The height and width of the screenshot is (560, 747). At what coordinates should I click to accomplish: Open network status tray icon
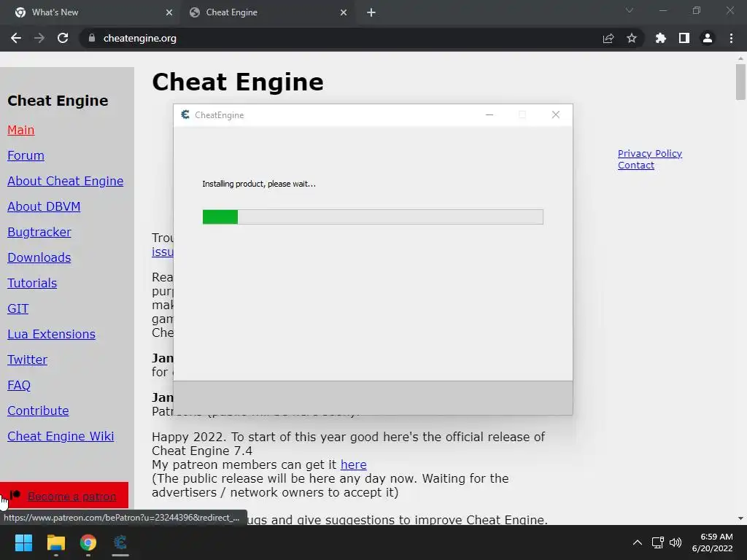[x=658, y=542]
